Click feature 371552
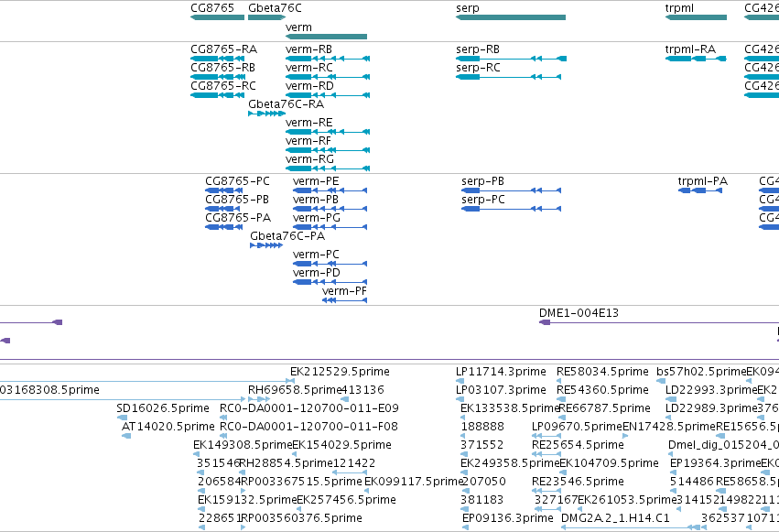Image resolution: width=779 pixels, height=532 pixels. click(x=465, y=454)
